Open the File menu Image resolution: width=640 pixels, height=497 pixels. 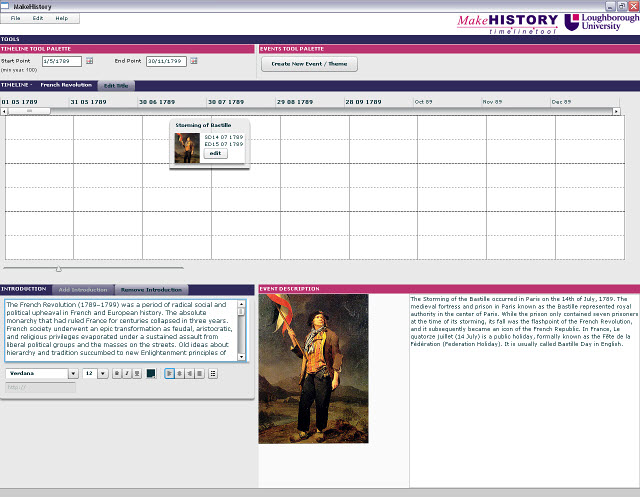coord(16,18)
